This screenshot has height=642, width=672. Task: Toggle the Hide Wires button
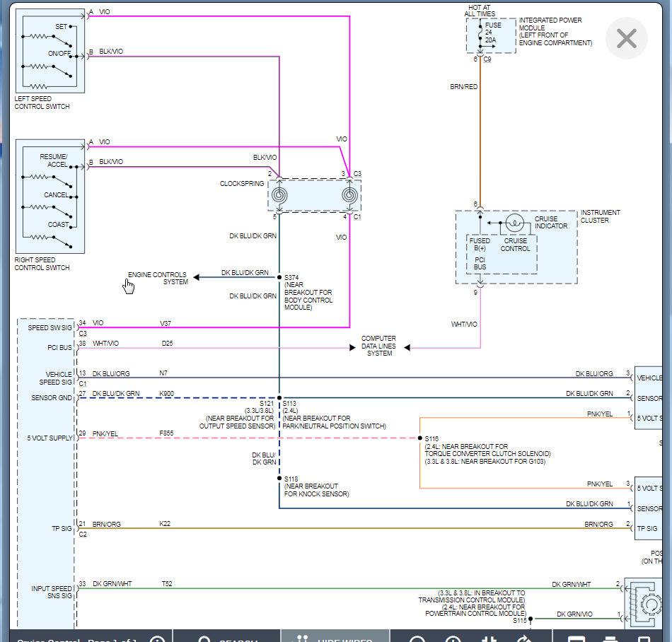(335, 638)
